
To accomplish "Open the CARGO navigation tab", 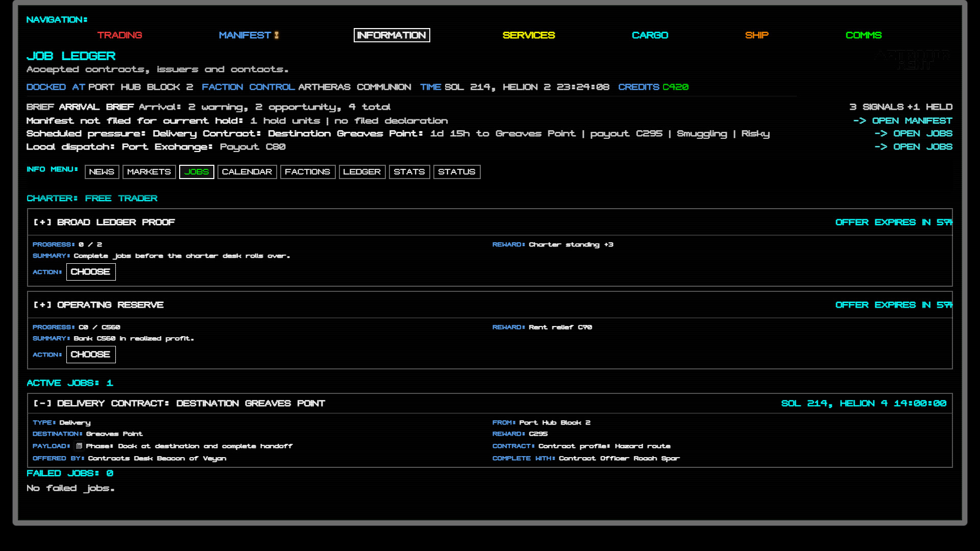I will pos(650,35).
